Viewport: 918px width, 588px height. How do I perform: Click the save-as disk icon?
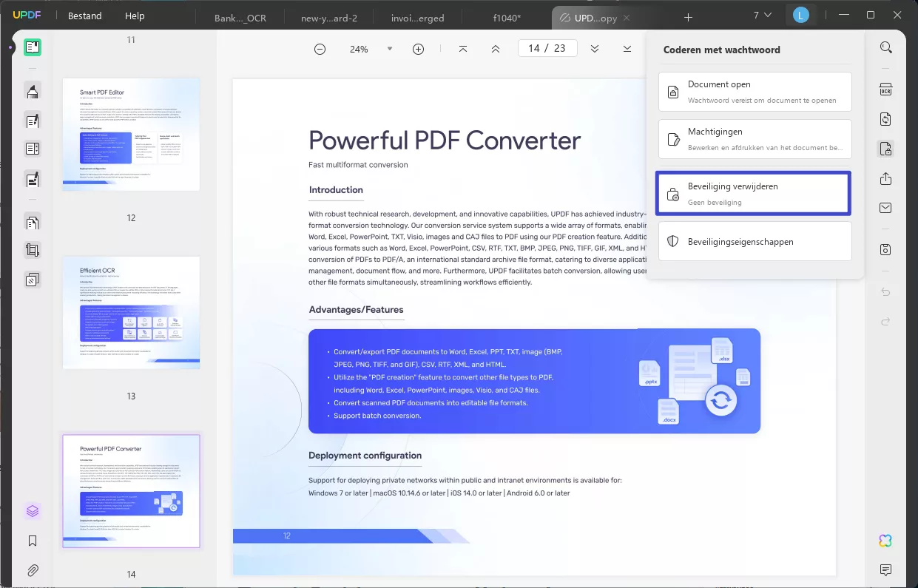(885, 250)
